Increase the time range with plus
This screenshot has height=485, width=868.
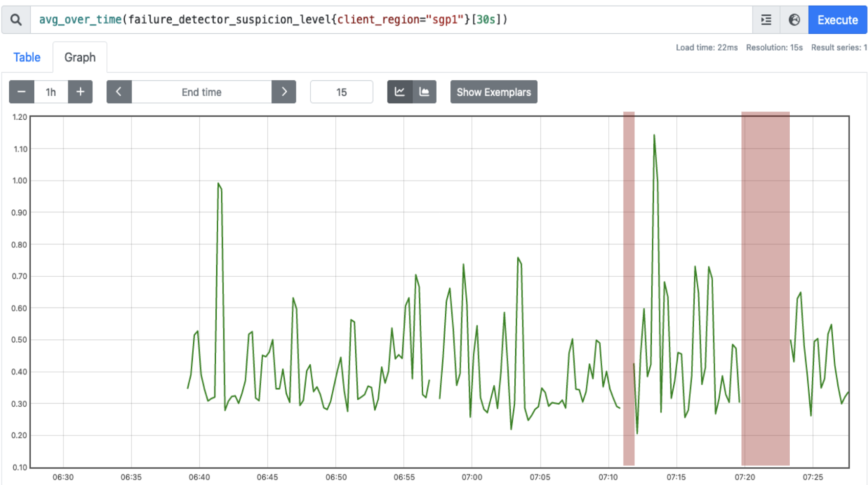point(80,92)
